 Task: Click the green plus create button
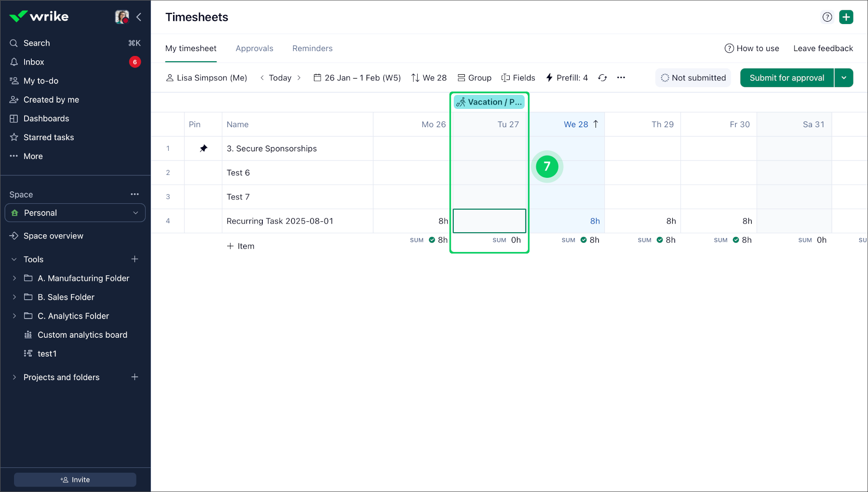[x=846, y=17]
